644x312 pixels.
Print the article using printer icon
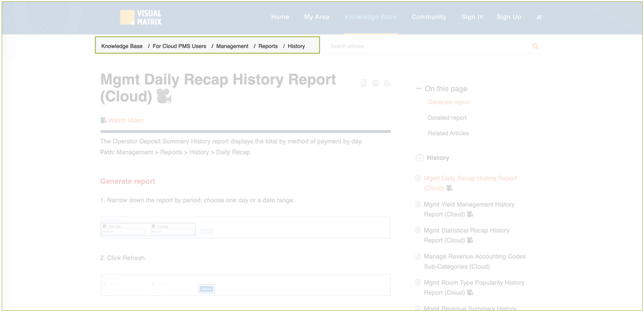click(376, 83)
